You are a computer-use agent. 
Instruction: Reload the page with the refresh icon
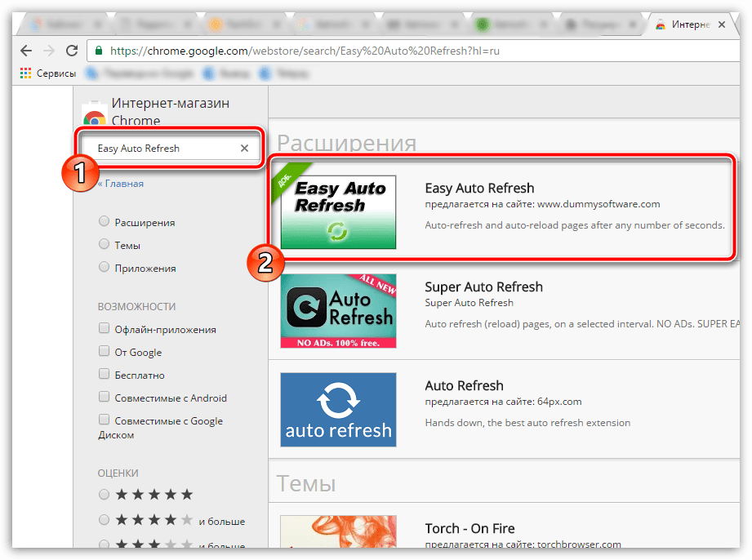click(x=71, y=50)
